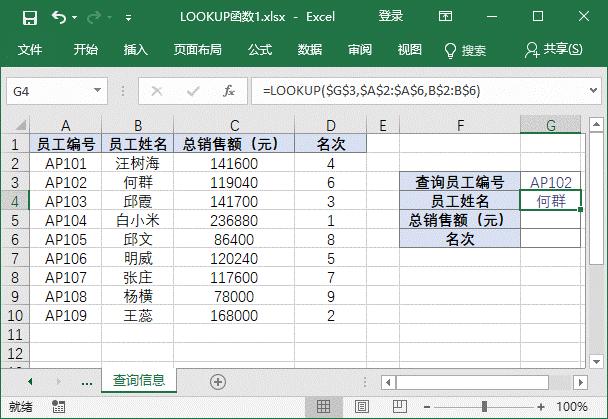608x419 pixels.
Task: Open the 文件 menu tab
Action: [30, 50]
